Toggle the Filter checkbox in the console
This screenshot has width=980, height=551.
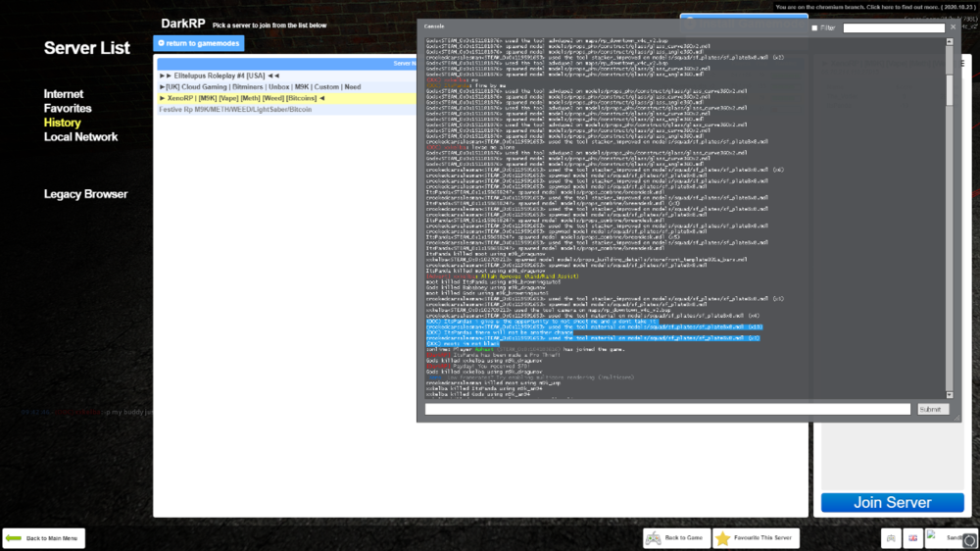814,27
